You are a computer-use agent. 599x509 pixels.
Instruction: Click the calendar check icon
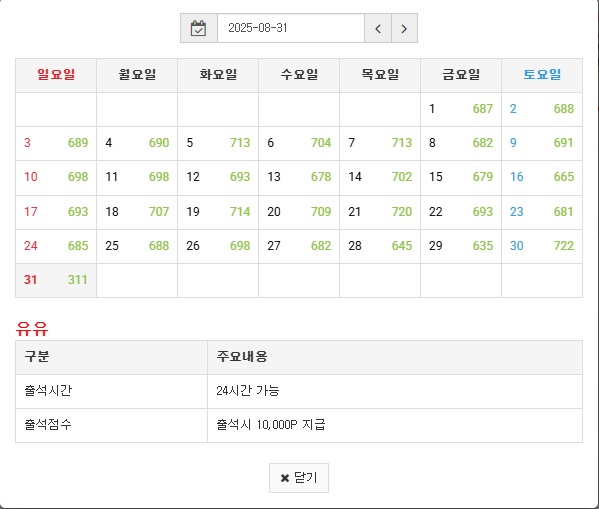pyautogui.click(x=199, y=28)
